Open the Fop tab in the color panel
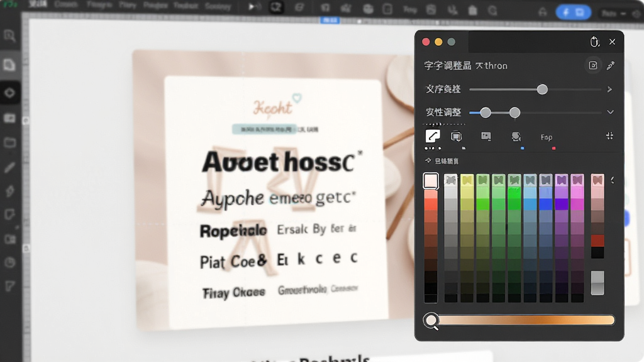 (x=547, y=137)
